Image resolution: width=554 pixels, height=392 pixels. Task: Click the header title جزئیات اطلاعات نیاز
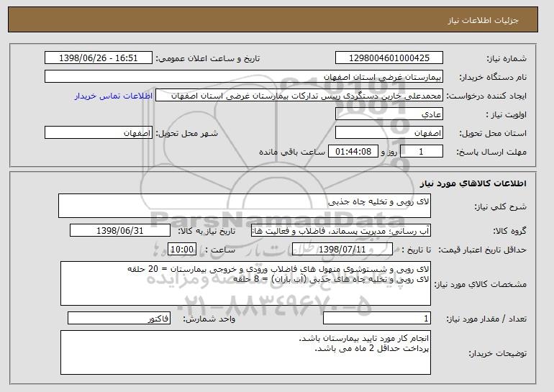pos(483,20)
